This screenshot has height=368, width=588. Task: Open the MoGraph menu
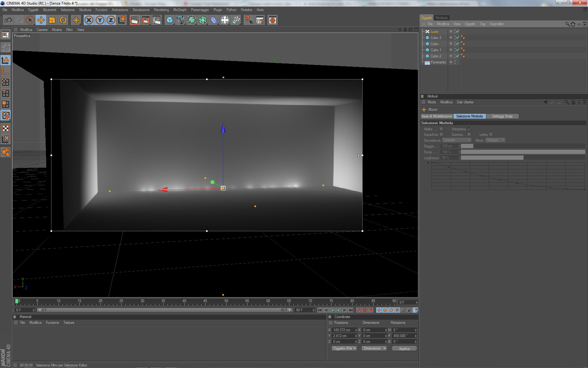coord(180,10)
